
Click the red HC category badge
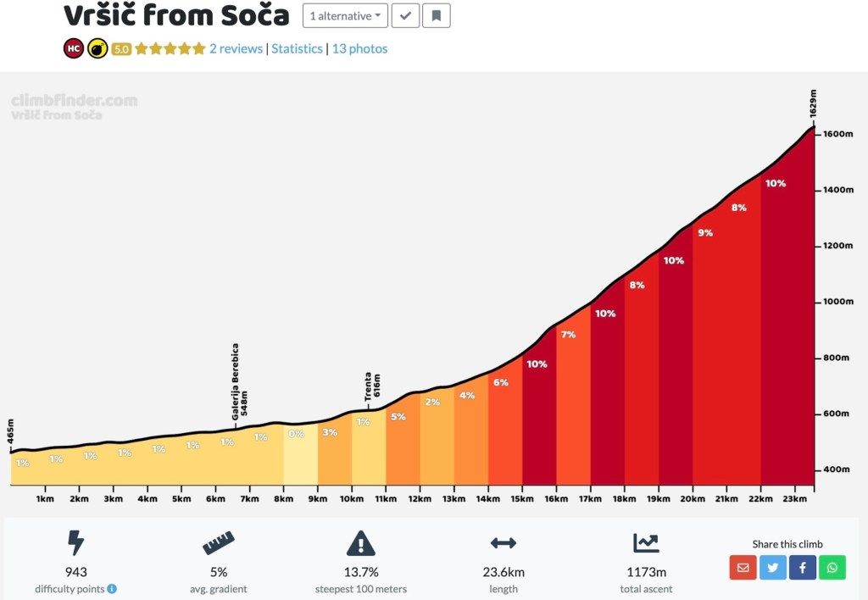click(74, 49)
